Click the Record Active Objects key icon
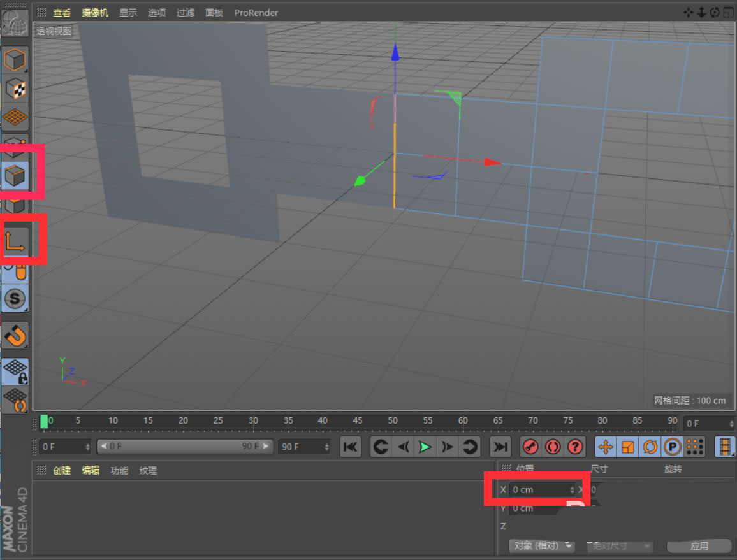Viewport: 737px width, 560px height. click(530, 447)
